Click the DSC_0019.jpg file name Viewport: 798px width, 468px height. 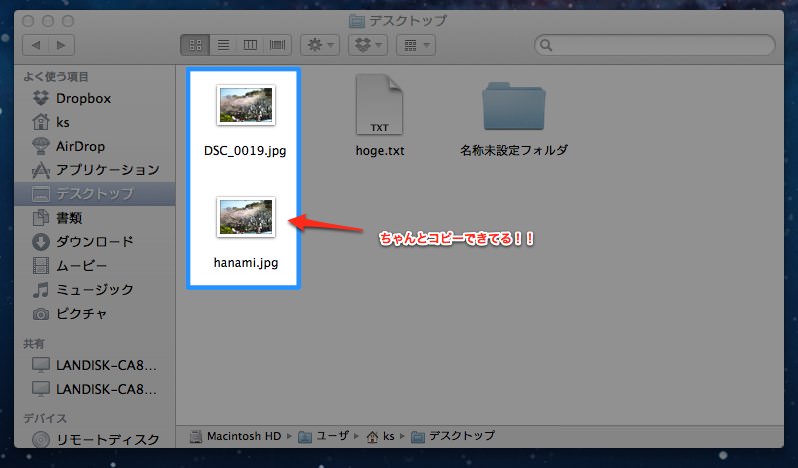point(245,151)
